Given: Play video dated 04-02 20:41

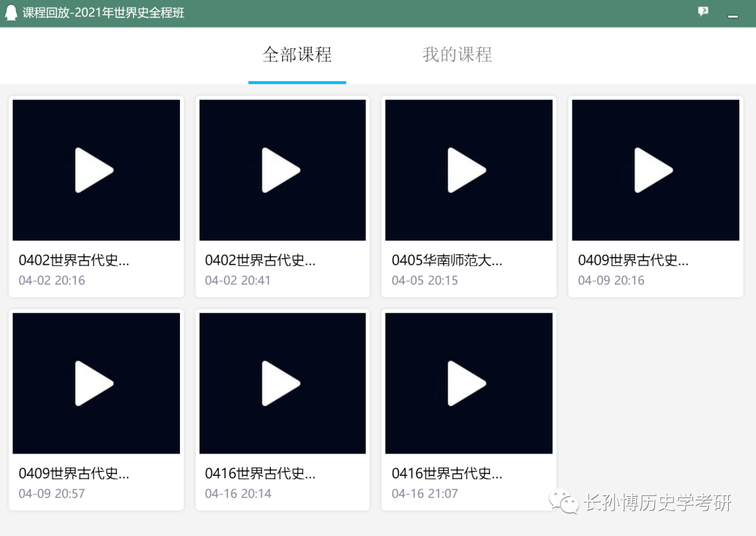Looking at the screenshot, I should click(x=283, y=170).
